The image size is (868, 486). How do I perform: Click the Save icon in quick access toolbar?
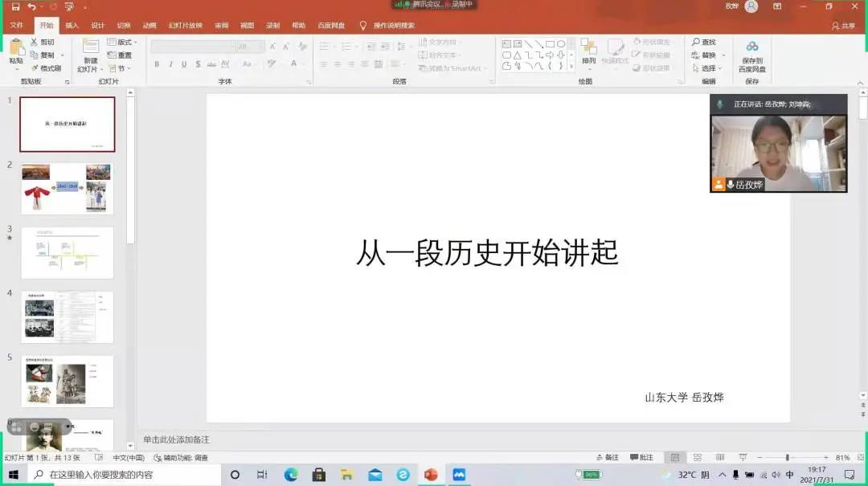tap(15, 6)
